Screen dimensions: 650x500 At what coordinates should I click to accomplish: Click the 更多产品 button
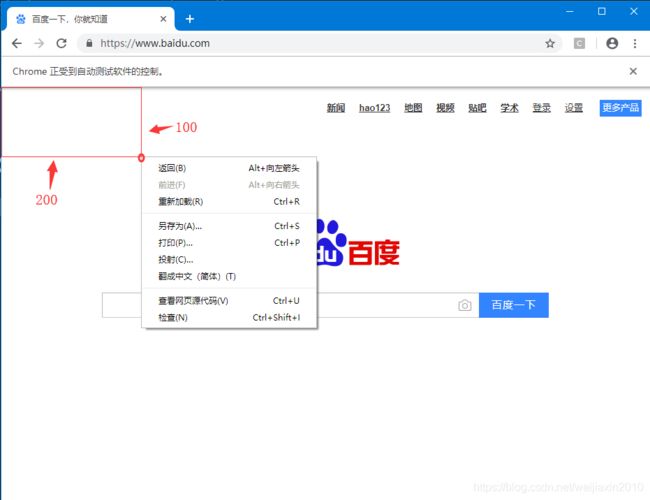[x=621, y=108]
